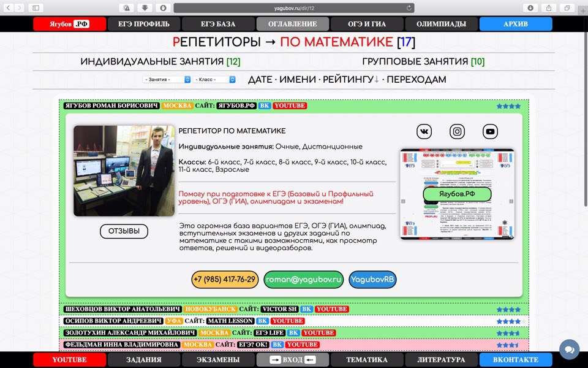Open the ВК badge in the Фельдман row
The image size is (588, 368).
point(277,344)
